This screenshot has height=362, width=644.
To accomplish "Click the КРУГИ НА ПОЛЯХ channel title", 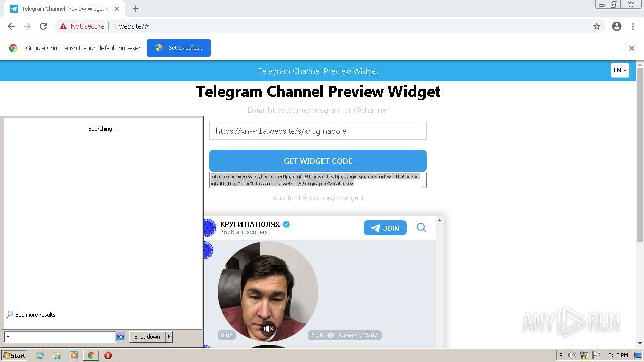I will pyautogui.click(x=250, y=224).
